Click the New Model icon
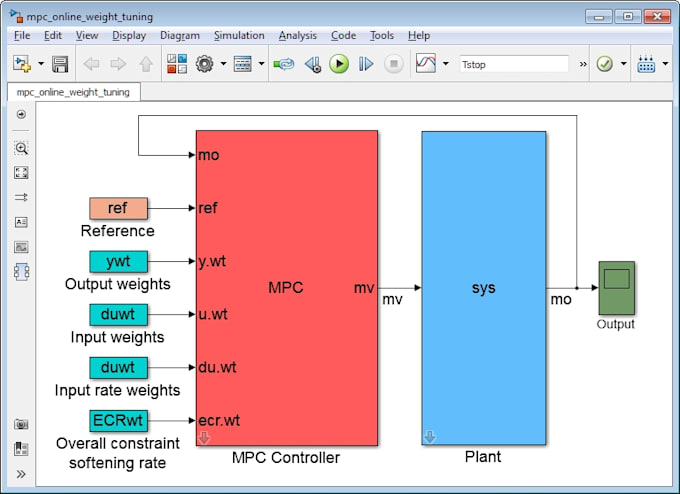680x494 pixels. 22,64
